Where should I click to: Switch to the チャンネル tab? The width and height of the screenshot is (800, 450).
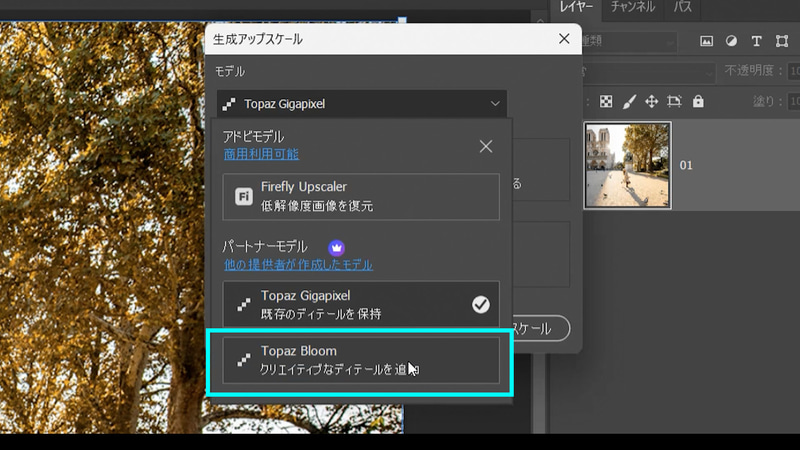point(633,7)
